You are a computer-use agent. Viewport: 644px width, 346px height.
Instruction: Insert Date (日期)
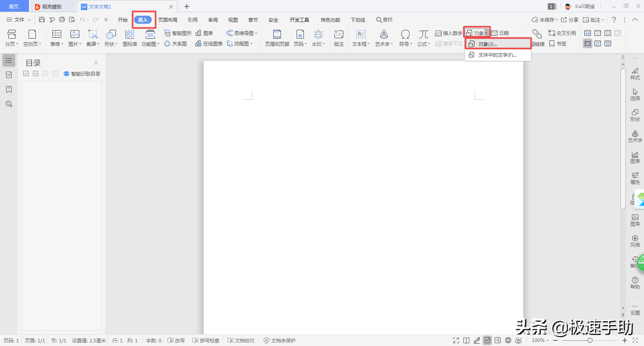500,33
